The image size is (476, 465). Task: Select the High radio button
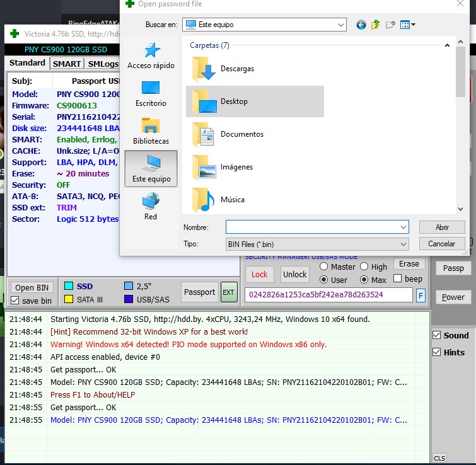(x=364, y=267)
